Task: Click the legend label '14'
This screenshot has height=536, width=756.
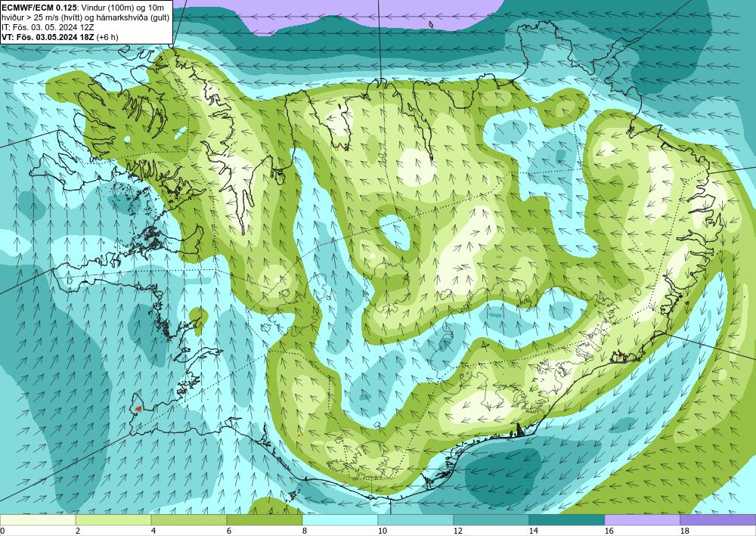Action: click(x=533, y=531)
